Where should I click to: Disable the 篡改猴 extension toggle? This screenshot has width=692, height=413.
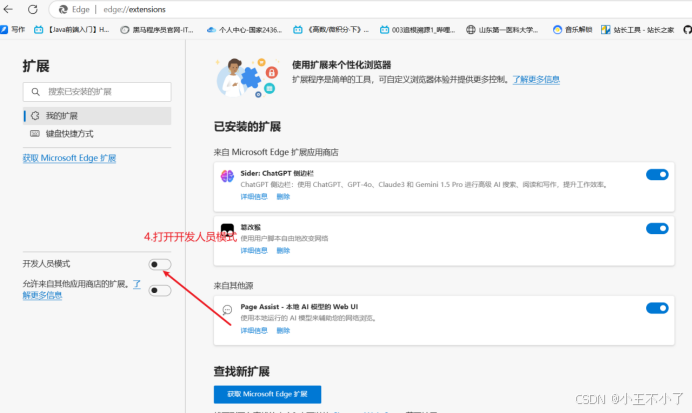click(x=657, y=229)
